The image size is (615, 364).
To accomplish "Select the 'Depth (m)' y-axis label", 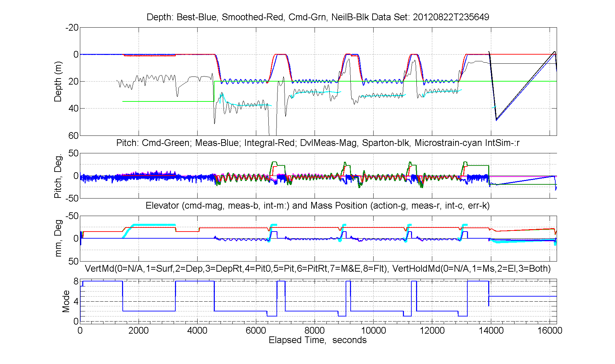I will pos(58,82).
